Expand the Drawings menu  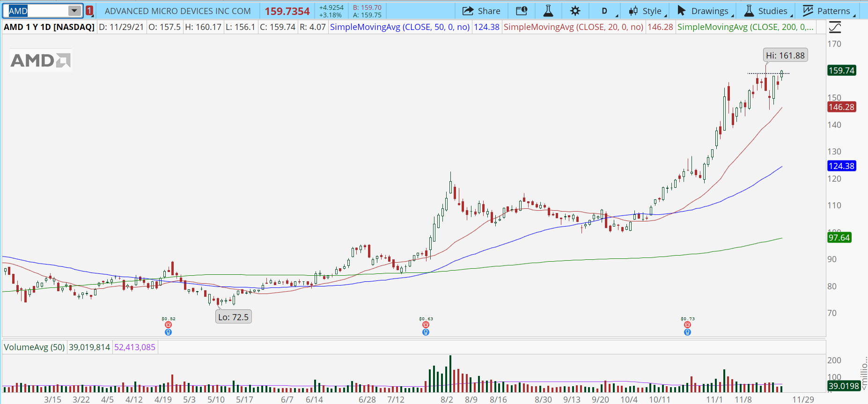coord(705,11)
